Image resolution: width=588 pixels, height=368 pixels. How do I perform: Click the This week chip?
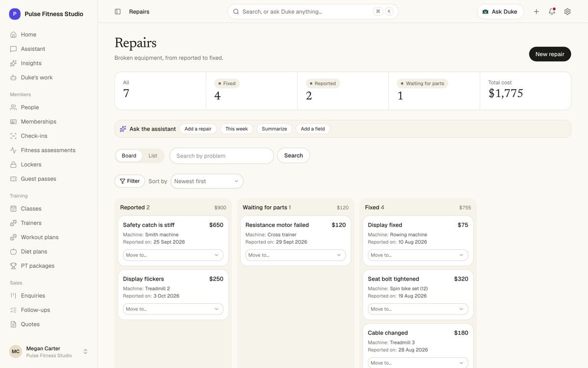point(237,129)
